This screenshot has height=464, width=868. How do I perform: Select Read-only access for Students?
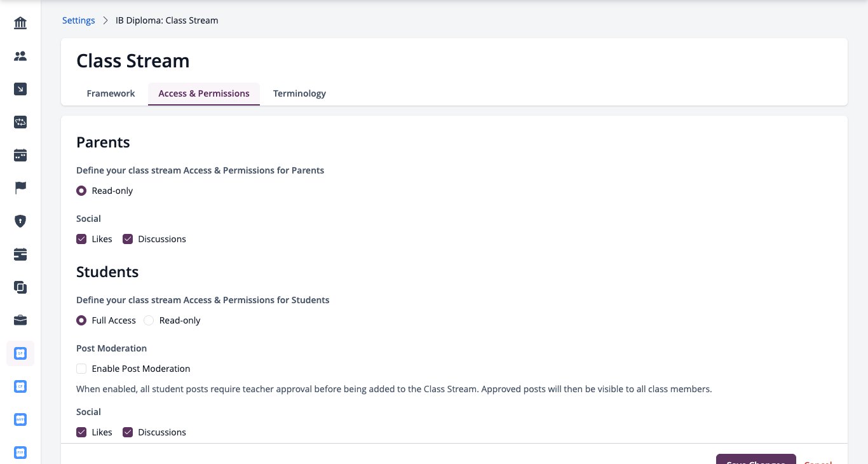[x=149, y=320]
